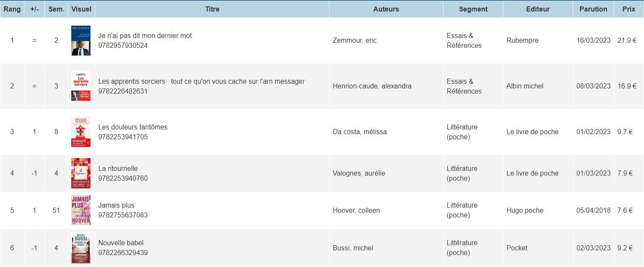644x267 pixels.
Task: Select publisher Albin michel cell
Action: click(525, 86)
